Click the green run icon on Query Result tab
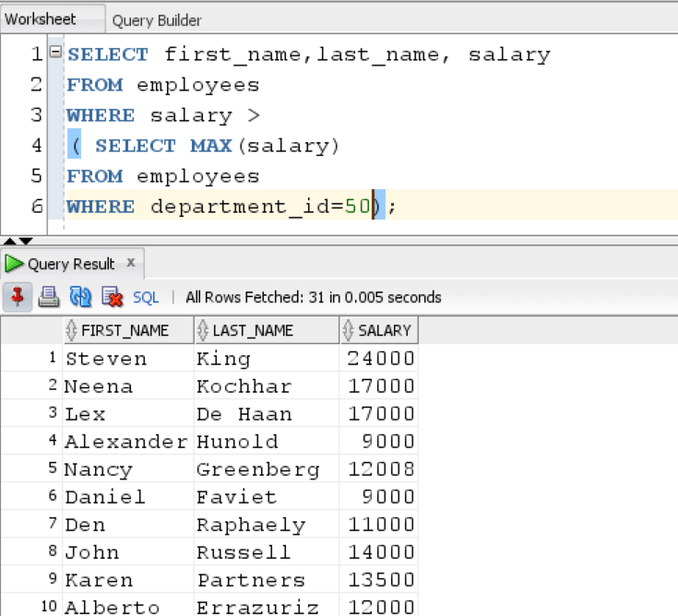Image resolution: width=678 pixels, height=616 pixels. [x=14, y=264]
